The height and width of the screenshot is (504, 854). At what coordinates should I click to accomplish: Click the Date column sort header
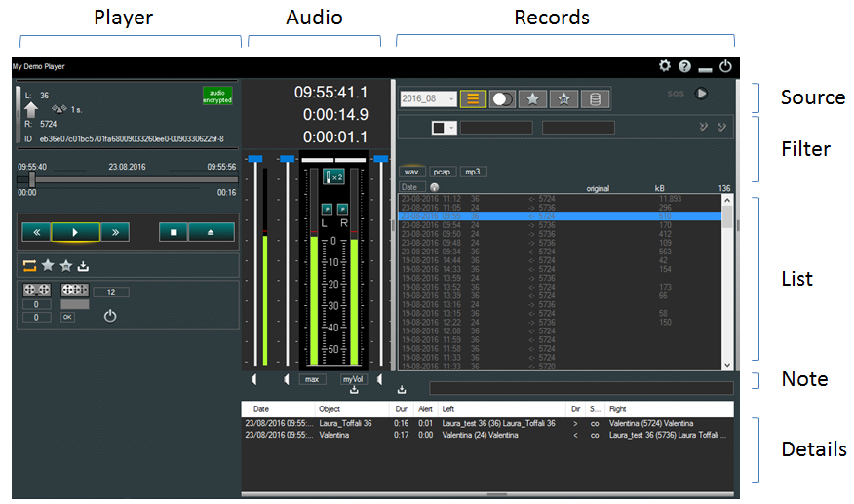(409, 187)
